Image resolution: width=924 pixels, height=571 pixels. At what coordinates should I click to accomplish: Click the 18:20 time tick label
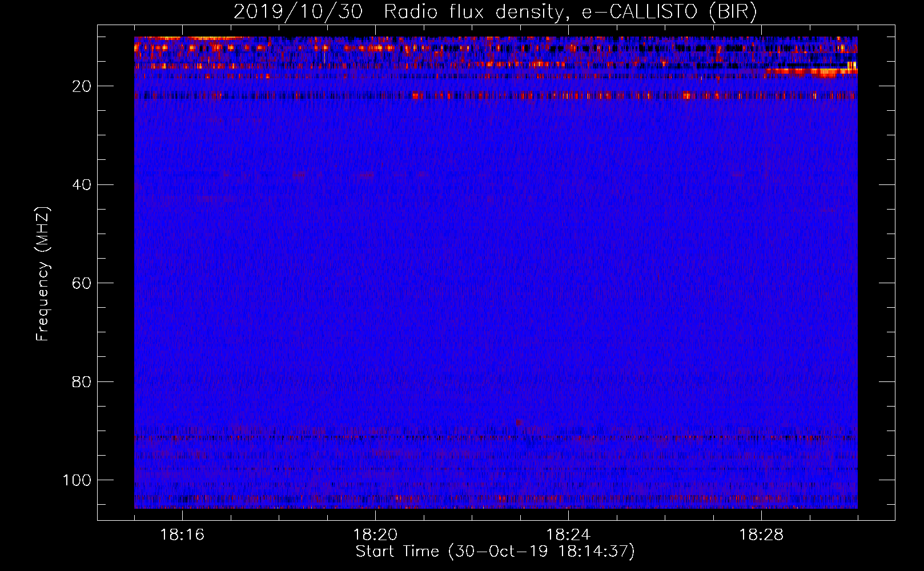pos(375,535)
